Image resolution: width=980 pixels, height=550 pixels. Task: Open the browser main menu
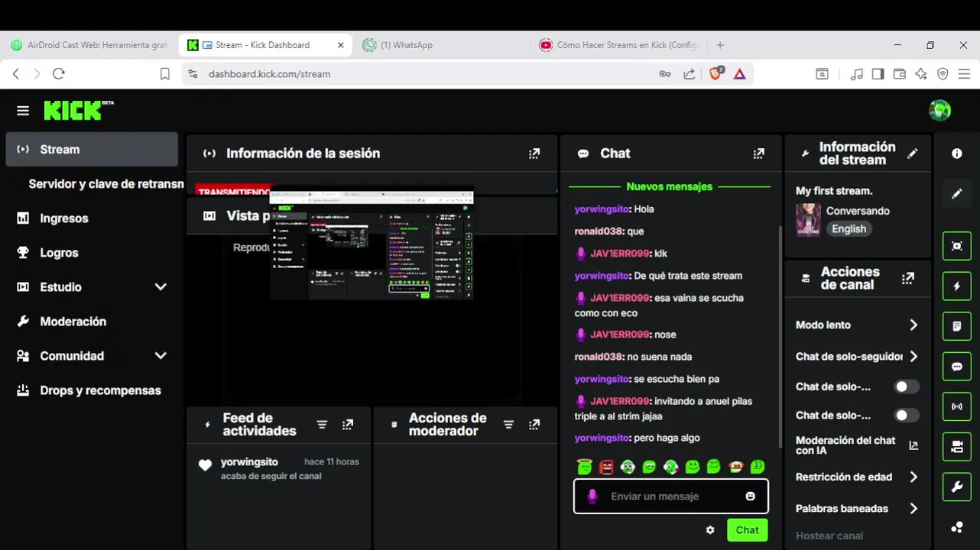coord(965,74)
